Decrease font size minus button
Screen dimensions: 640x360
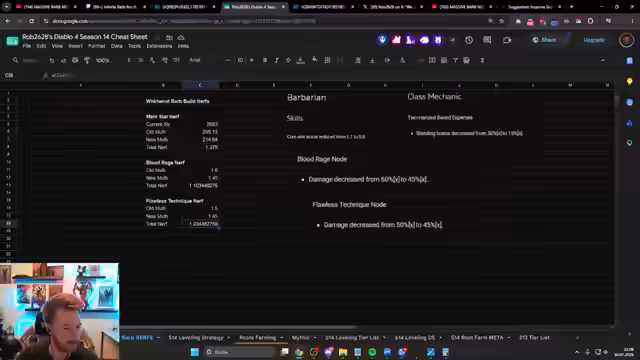(x=228, y=60)
